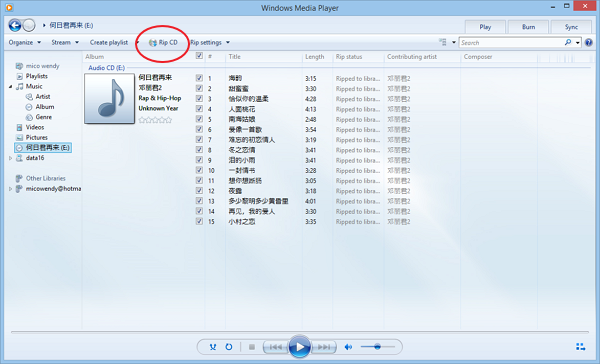The image size is (600, 364).
Task: Open the Organize menu
Action: (24, 42)
